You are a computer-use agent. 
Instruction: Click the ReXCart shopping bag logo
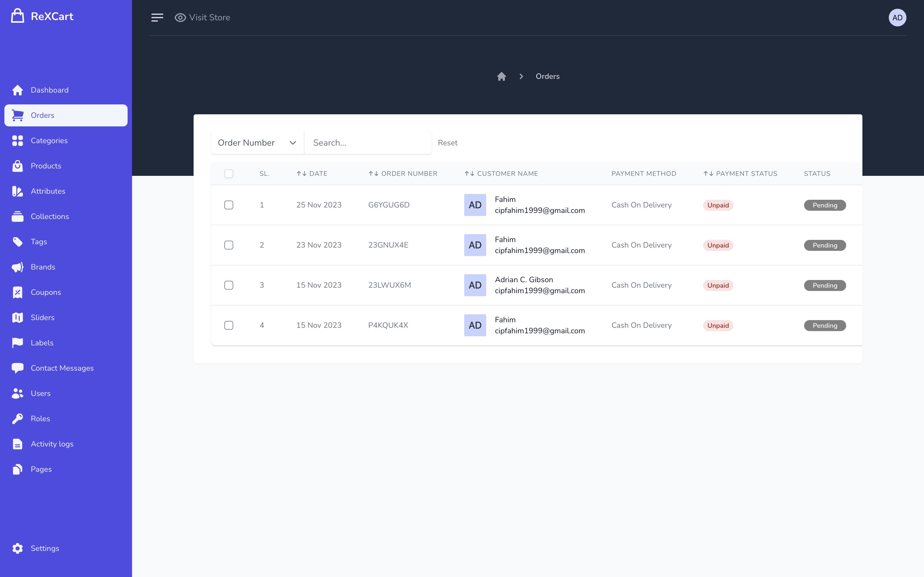pos(18,16)
